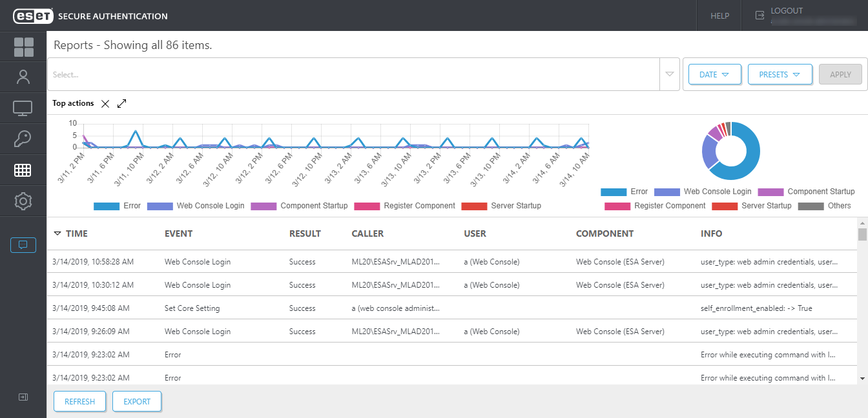Click the Refresh button

[79, 401]
